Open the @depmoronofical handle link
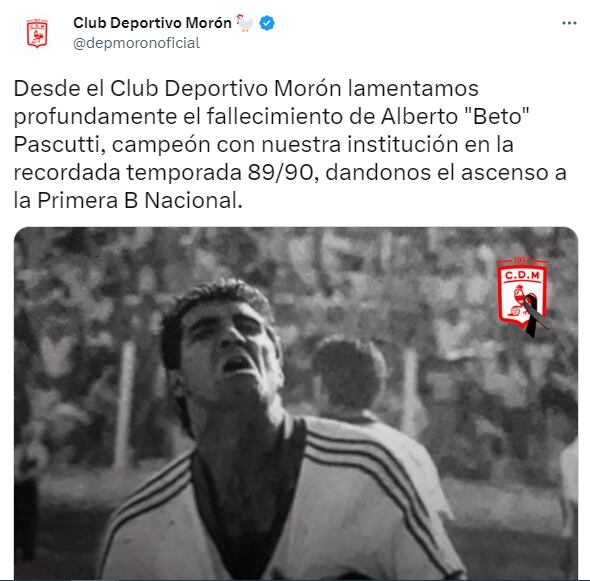Image resolution: width=590 pixels, height=581 pixels. click(136, 43)
